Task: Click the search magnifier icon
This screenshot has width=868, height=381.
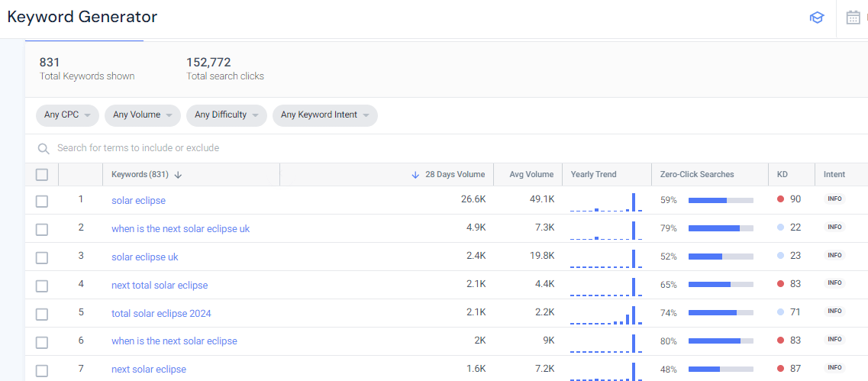Action: point(44,148)
